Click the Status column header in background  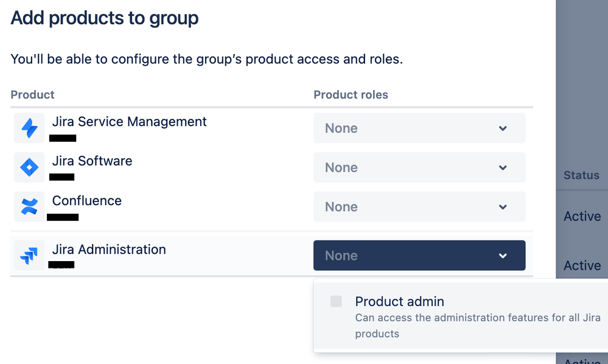(581, 175)
